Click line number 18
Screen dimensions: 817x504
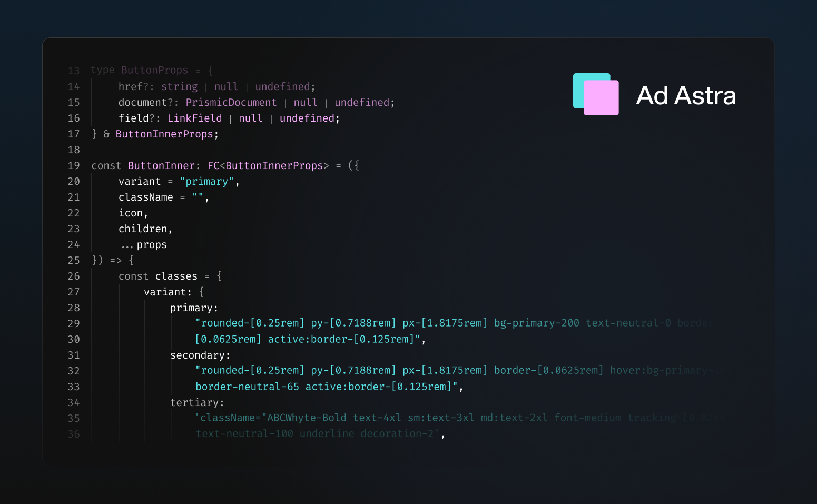(74, 150)
